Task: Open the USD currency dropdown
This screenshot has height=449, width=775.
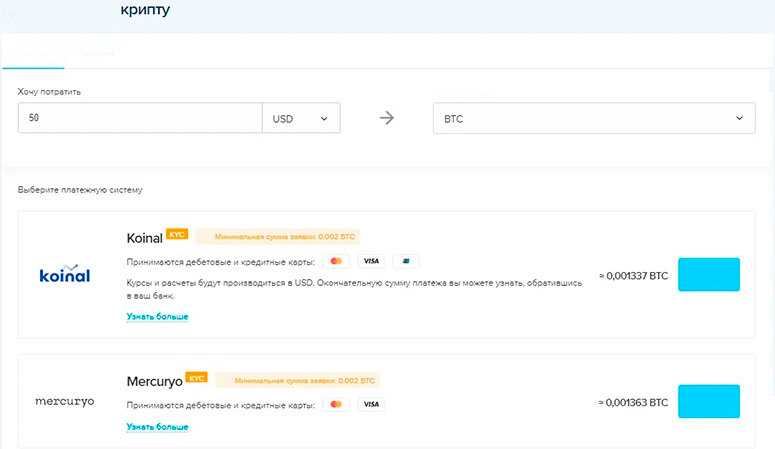Action: 300,118
